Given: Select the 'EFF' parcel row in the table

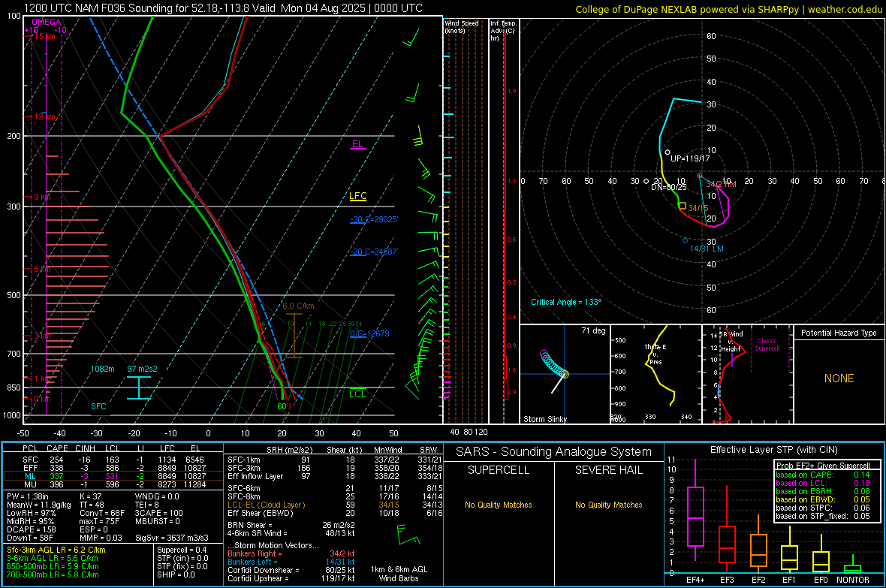Looking at the screenshot, I should [x=113, y=468].
